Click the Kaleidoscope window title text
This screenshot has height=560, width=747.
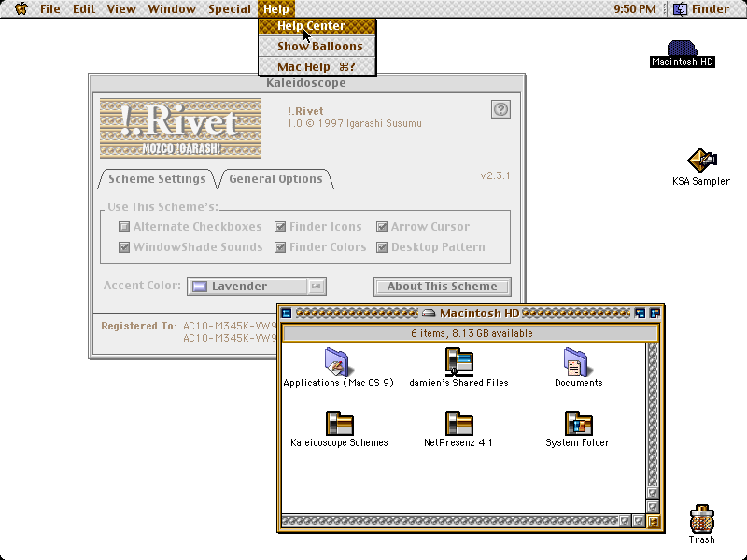point(306,83)
